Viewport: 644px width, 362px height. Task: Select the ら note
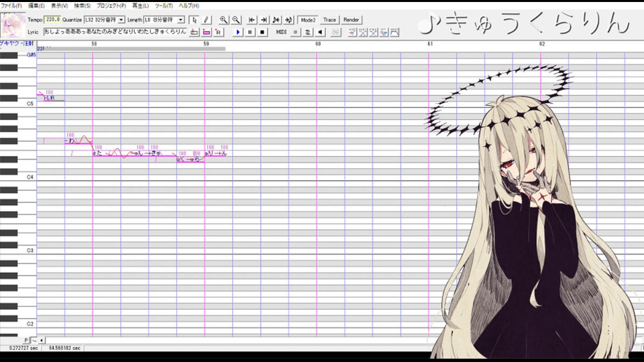click(197, 159)
